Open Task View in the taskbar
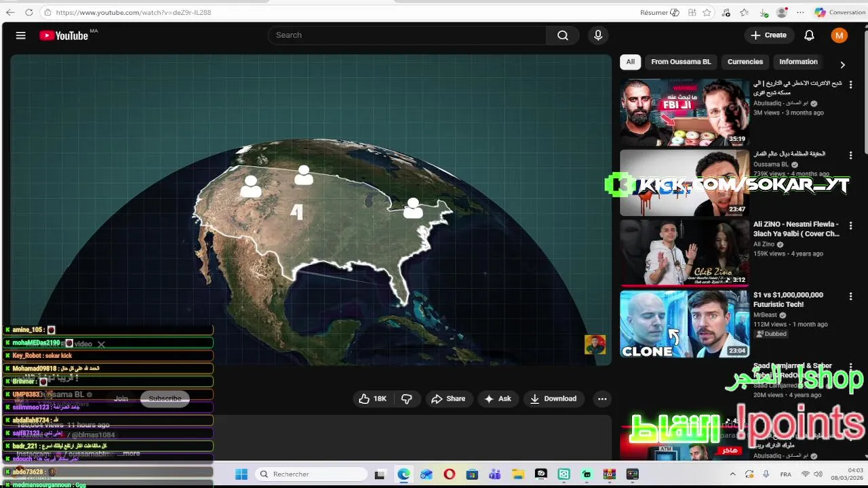 (380, 474)
